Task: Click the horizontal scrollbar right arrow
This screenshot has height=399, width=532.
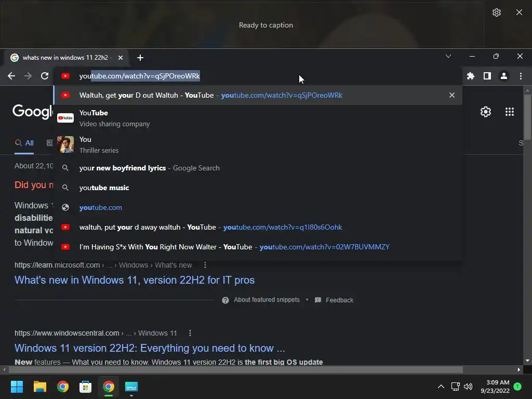Action: (x=519, y=369)
